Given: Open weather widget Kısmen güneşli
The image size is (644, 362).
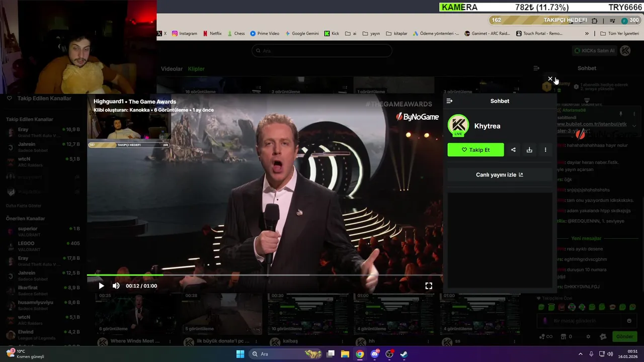Looking at the screenshot, I should [x=25, y=354].
